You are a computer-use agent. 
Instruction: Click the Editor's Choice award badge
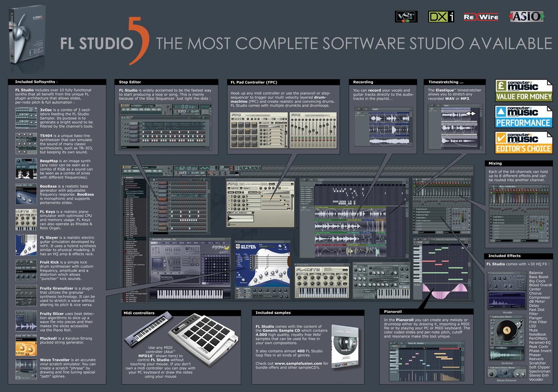[524, 143]
